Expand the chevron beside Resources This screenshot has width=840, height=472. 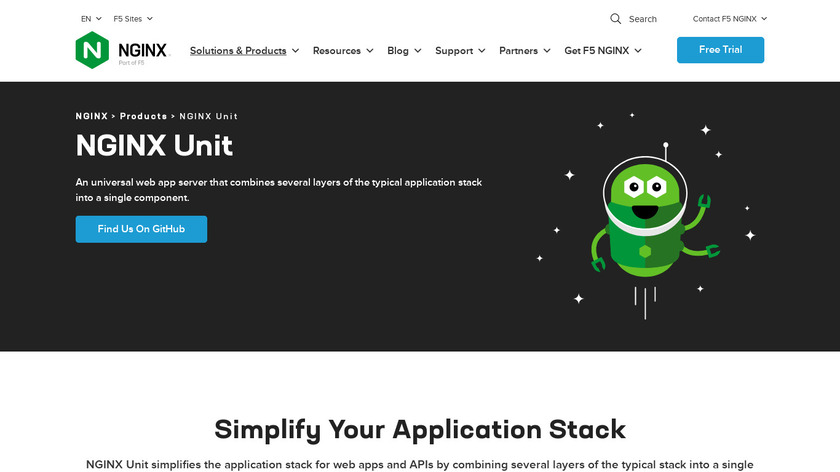click(x=370, y=51)
